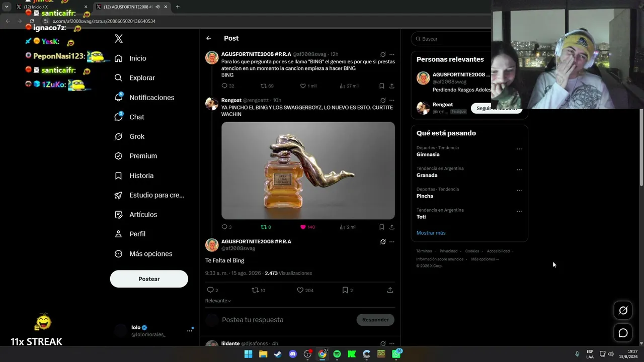The width and height of the screenshot is (644, 362).
Task: Open options for the Pincha trend
Action: pos(519,191)
